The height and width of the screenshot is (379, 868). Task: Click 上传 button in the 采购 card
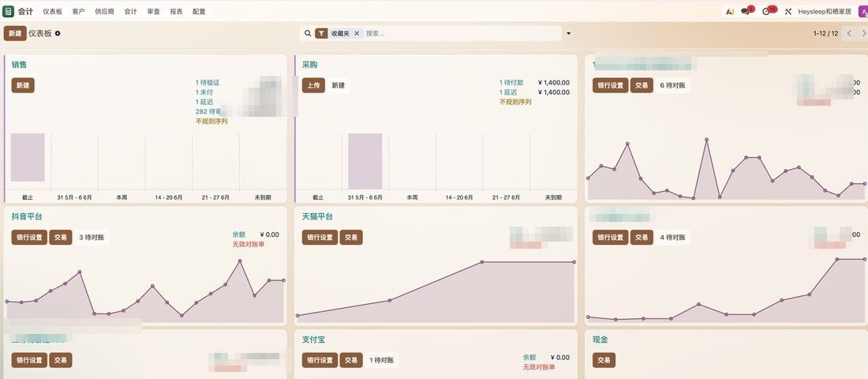(313, 85)
